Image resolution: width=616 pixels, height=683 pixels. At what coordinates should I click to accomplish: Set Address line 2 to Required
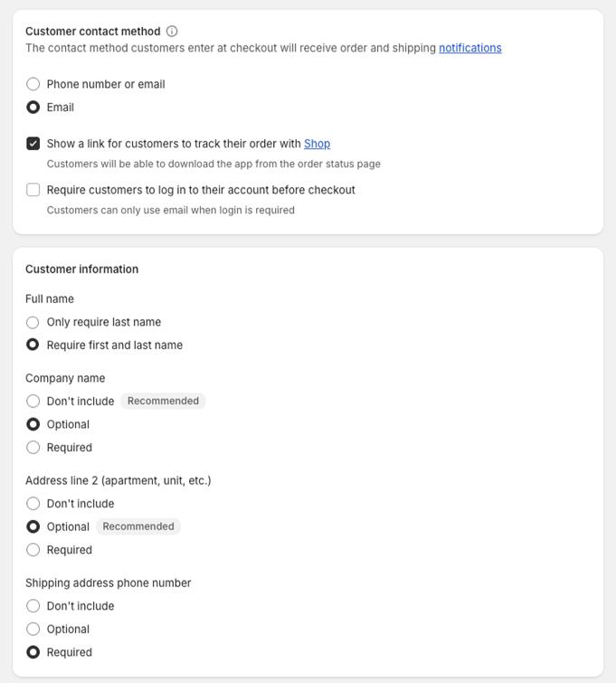33,550
